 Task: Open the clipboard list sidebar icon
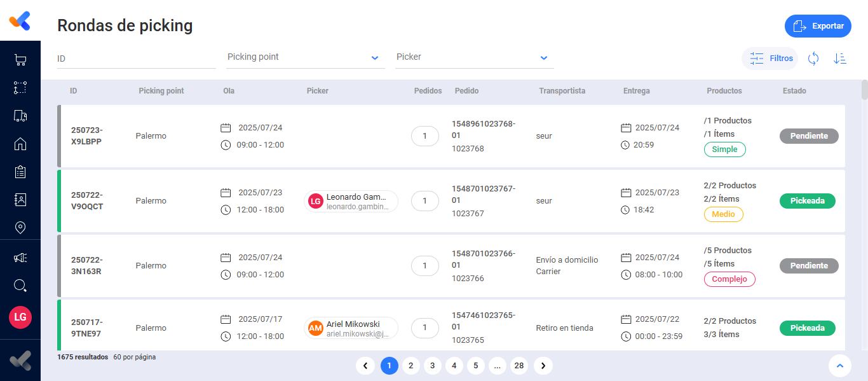[x=20, y=172]
